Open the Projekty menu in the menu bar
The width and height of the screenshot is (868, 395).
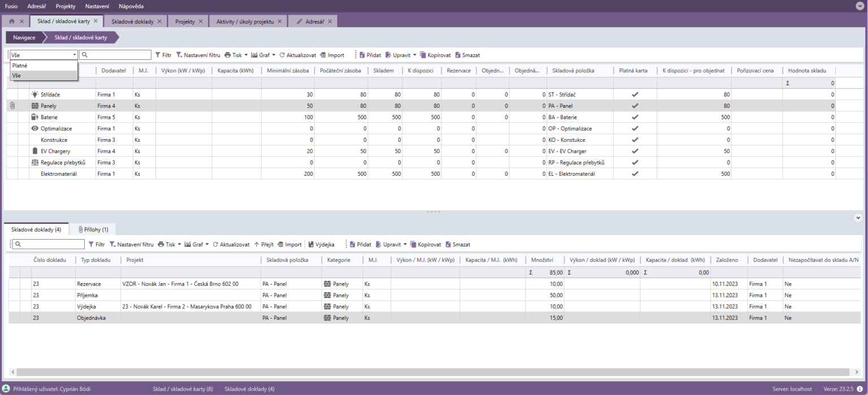pyautogui.click(x=66, y=6)
